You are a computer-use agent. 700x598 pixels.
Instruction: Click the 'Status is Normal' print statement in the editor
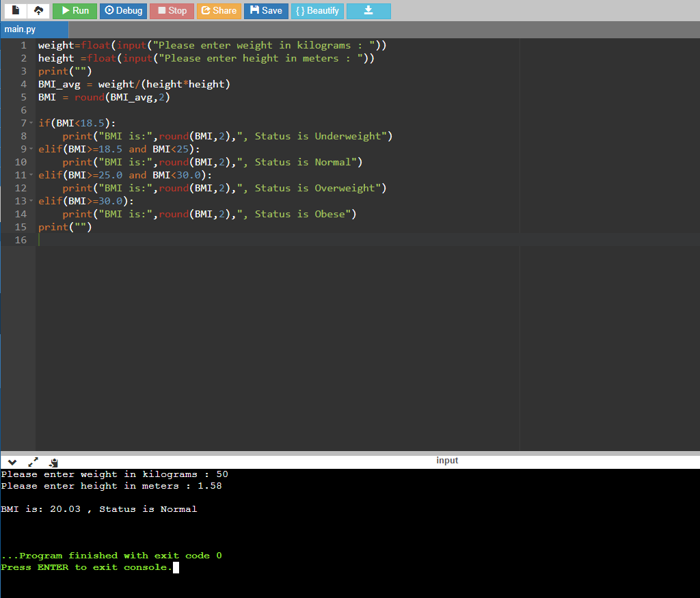pyautogui.click(x=212, y=162)
